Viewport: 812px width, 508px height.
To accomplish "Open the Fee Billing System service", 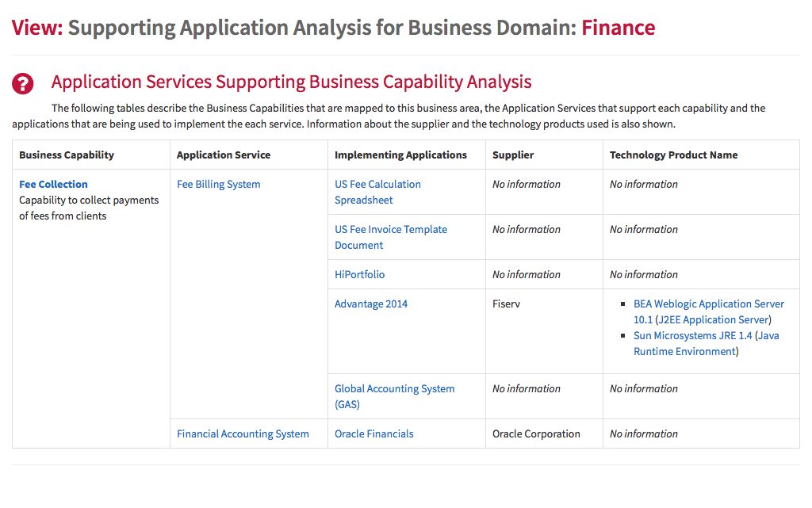I will coord(219,184).
